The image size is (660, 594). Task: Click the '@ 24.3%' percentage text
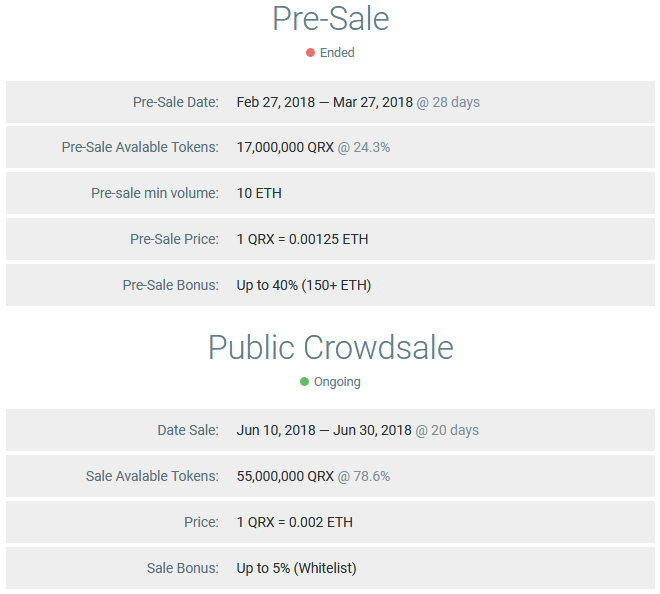tap(363, 148)
